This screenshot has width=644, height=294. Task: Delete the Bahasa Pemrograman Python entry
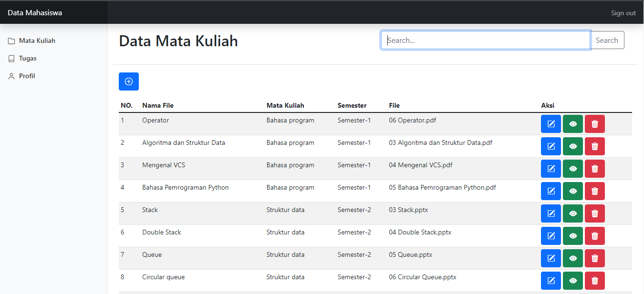click(x=594, y=191)
